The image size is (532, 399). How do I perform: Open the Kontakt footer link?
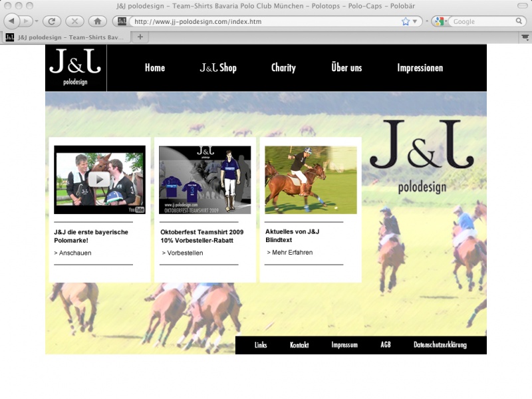point(299,345)
